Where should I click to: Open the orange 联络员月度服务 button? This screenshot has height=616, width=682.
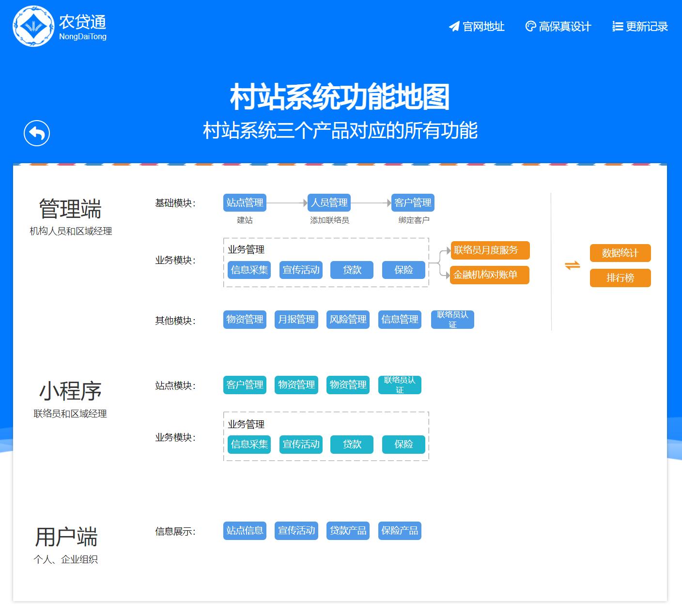point(490,250)
